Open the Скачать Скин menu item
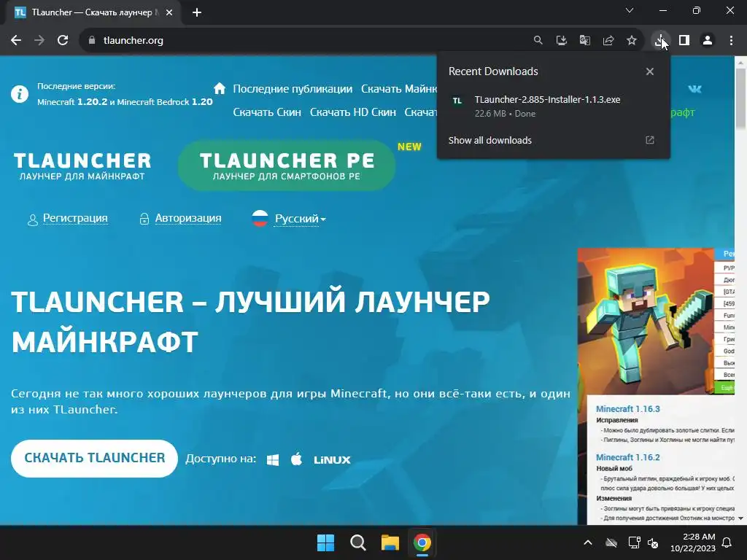The width and height of the screenshot is (747, 560). point(267,112)
